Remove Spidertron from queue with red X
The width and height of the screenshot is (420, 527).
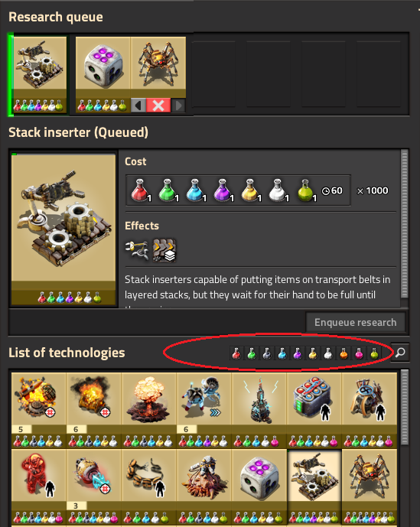158,106
